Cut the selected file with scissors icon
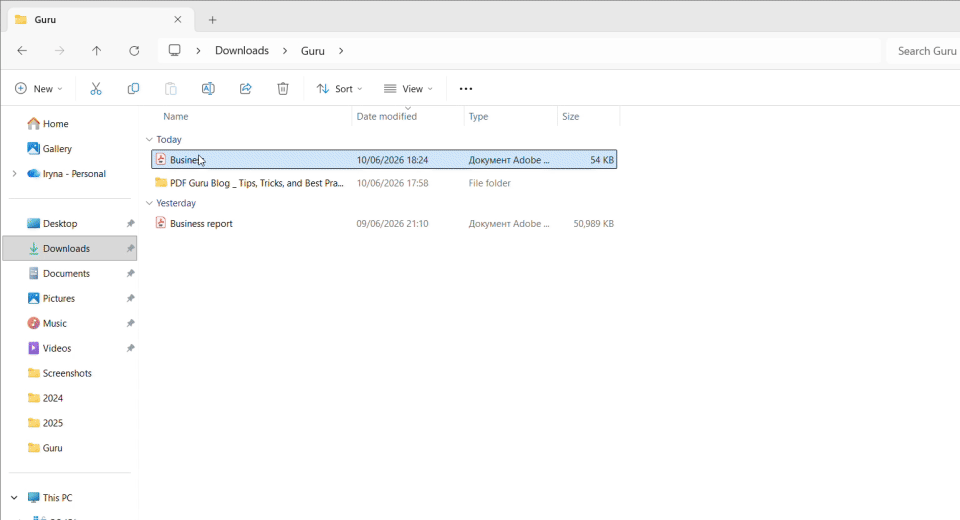 point(96,89)
